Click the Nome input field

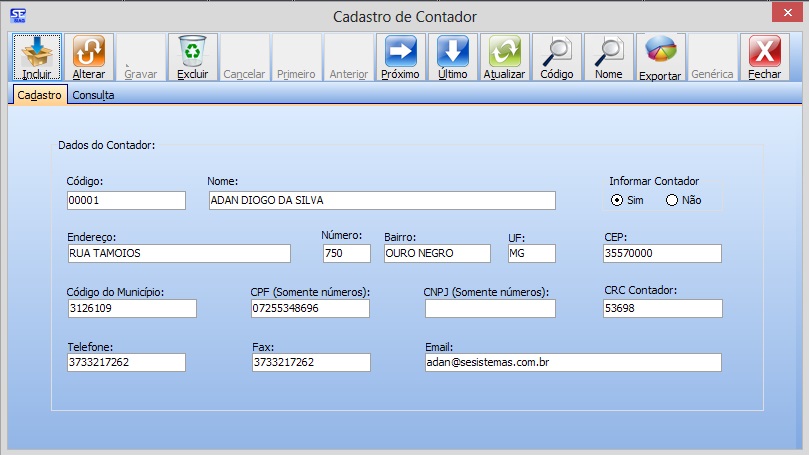tap(380, 200)
